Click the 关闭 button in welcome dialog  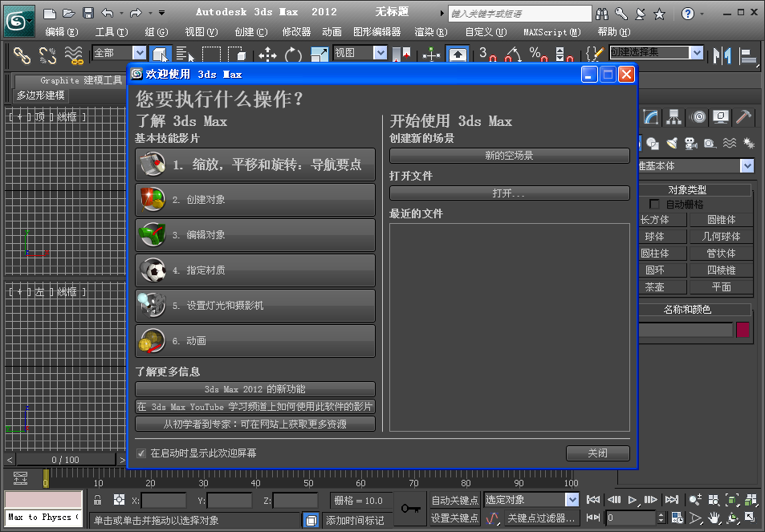pyautogui.click(x=598, y=453)
